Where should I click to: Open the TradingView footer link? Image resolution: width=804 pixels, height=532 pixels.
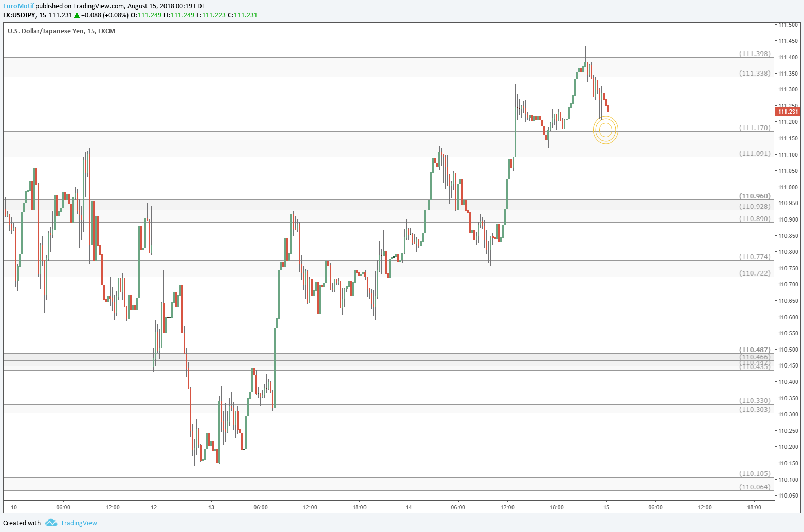coord(79,523)
